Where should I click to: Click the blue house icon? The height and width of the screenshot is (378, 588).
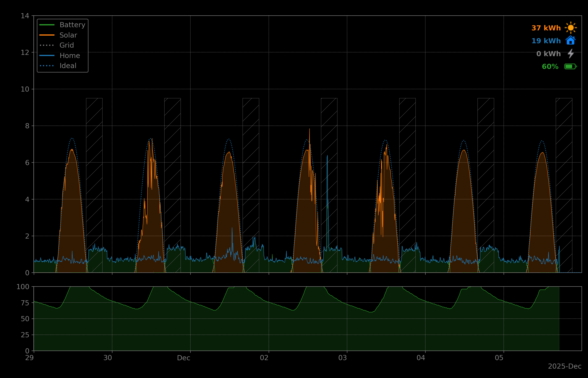[x=570, y=40]
